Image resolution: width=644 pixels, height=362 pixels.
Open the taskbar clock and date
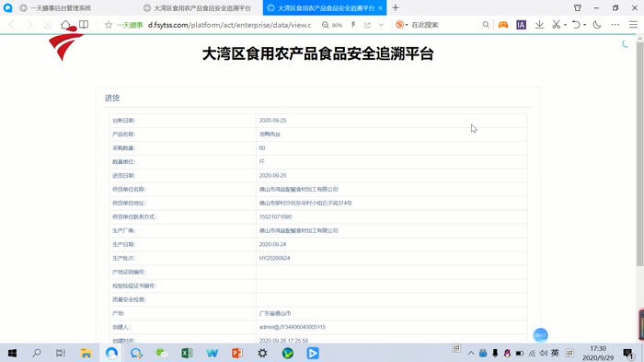598,353
